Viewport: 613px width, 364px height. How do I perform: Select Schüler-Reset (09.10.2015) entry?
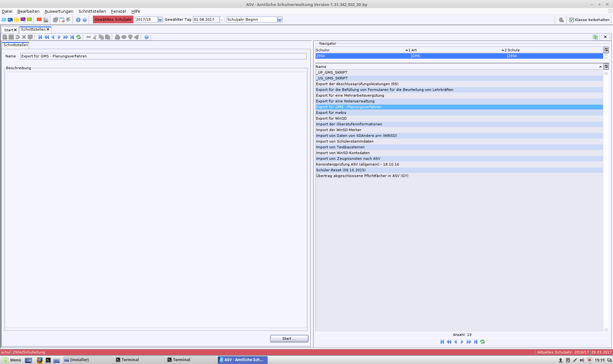pyautogui.click(x=459, y=170)
